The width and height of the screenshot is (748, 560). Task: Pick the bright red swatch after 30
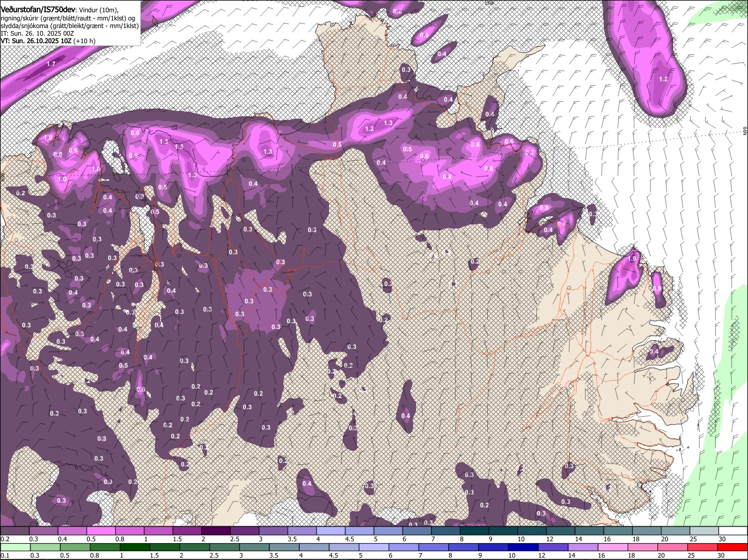[x=733, y=547]
